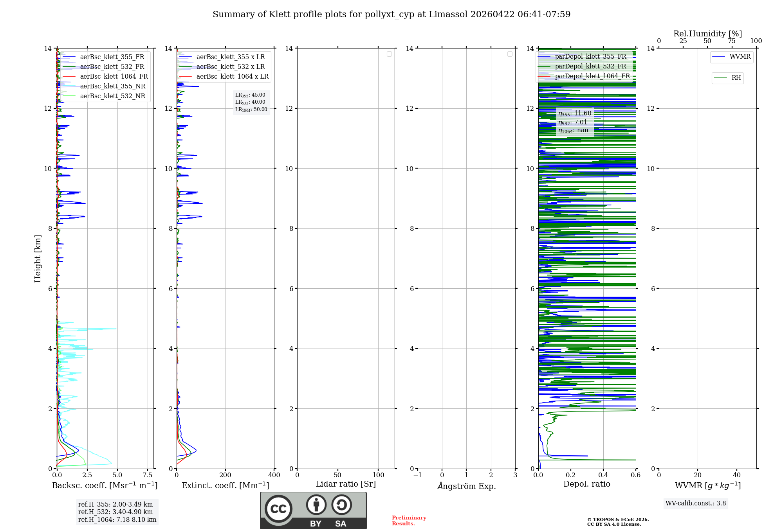The image size is (783, 532).
Task: Click the Creative Commons CC circle icon
Action: pyautogui.click(x=278, y=509)
